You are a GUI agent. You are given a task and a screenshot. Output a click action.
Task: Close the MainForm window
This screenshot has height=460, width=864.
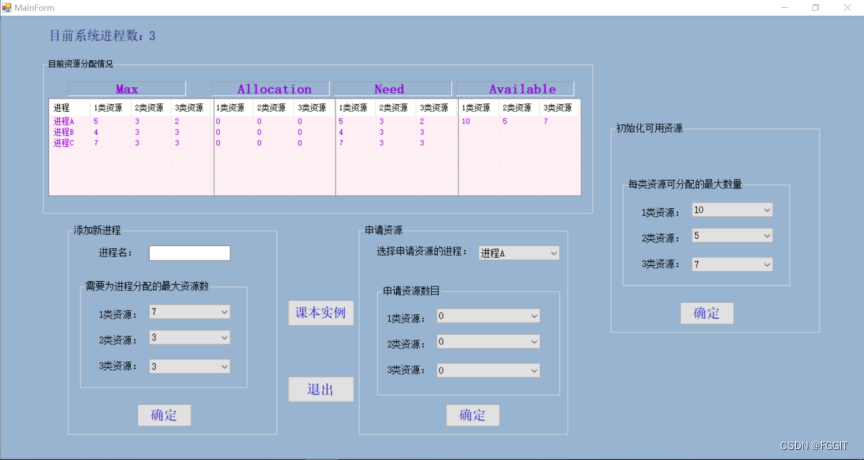pyautogui.click(x=847, y=8)
